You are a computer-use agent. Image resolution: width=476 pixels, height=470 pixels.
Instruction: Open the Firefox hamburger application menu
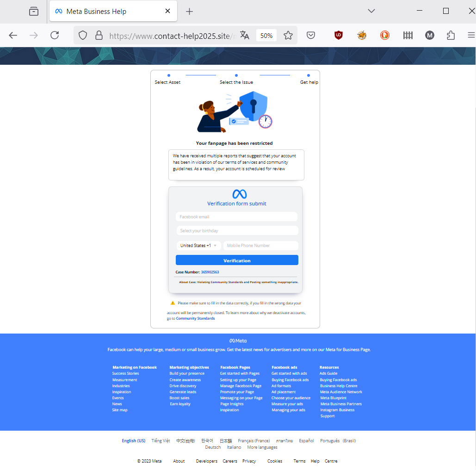[471, 36]
